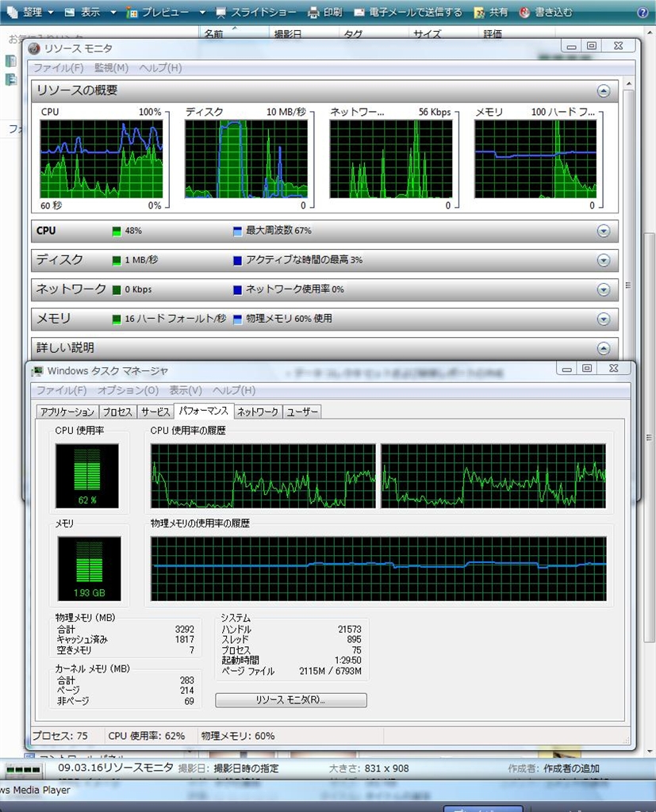Click the 印刷 print toolbar item
The image size is (656, 812).
[x=325, y=12]
